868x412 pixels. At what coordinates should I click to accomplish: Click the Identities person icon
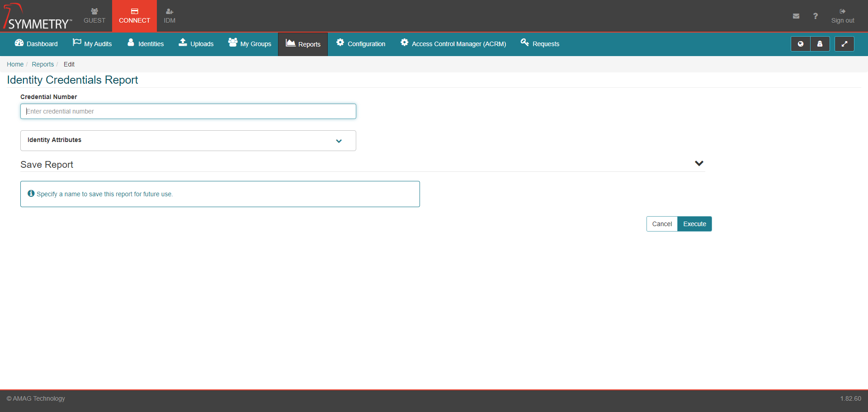(131, 43)
